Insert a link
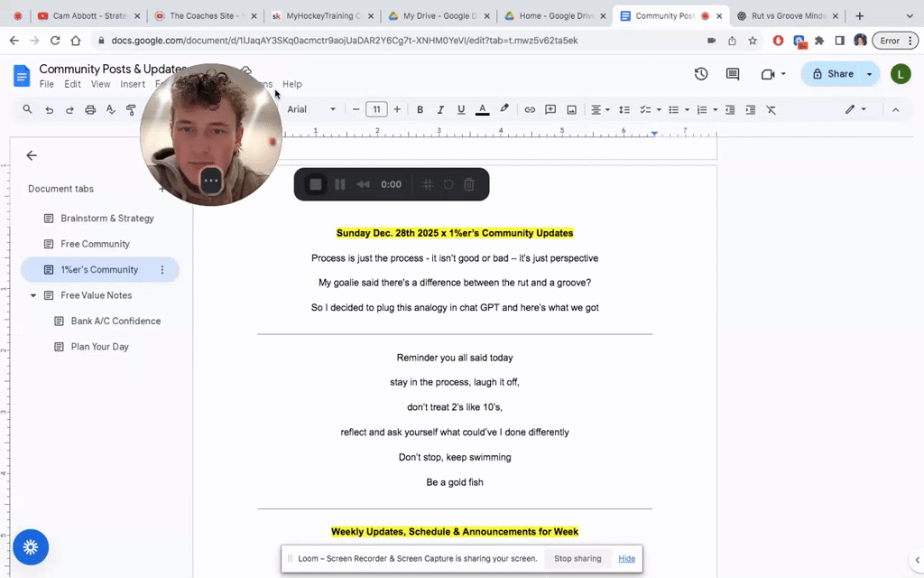The height and width of the screenshot is (578, 924). [530, 109]
